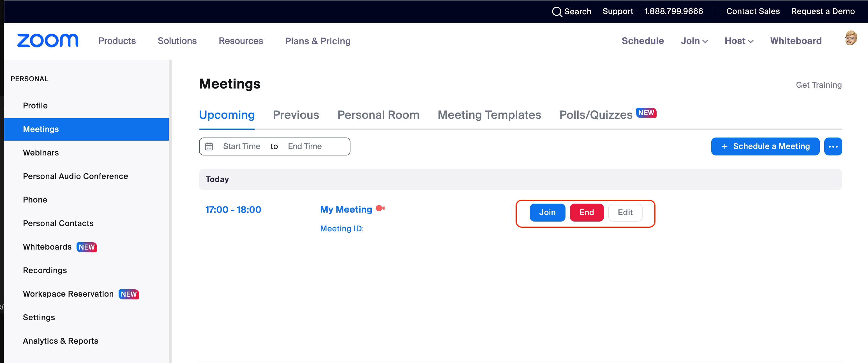Join My Meeting with blue button

[547, 213]
